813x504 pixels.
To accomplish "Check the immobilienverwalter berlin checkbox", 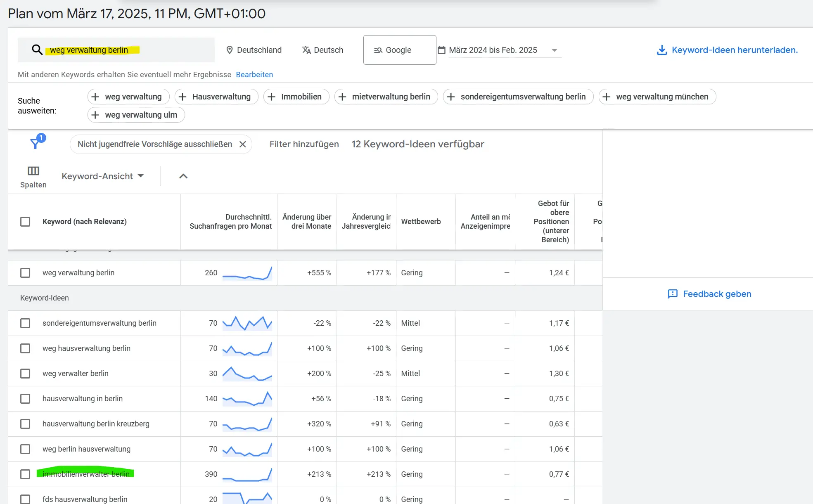I will coord(26,474).
